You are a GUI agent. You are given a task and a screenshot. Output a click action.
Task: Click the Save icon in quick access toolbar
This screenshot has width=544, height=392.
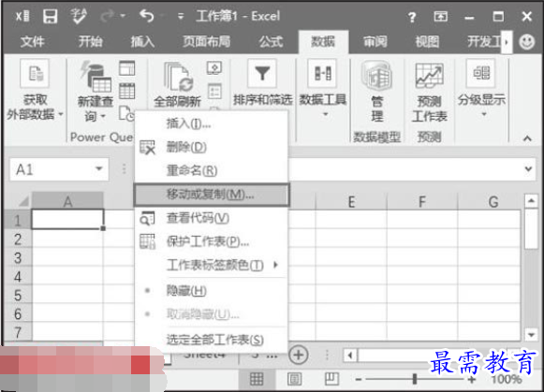(50, 16)
